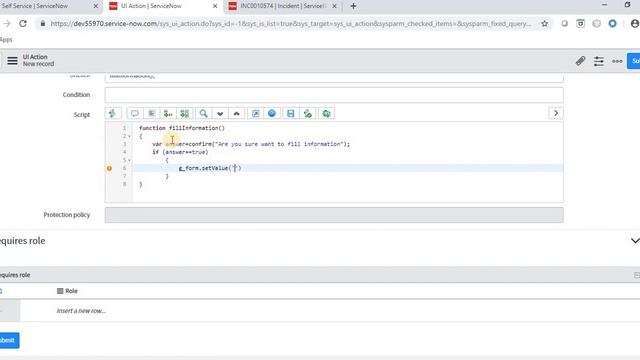640x360 pixels.
Task: Open the browser profile icon
Action: 635,24
